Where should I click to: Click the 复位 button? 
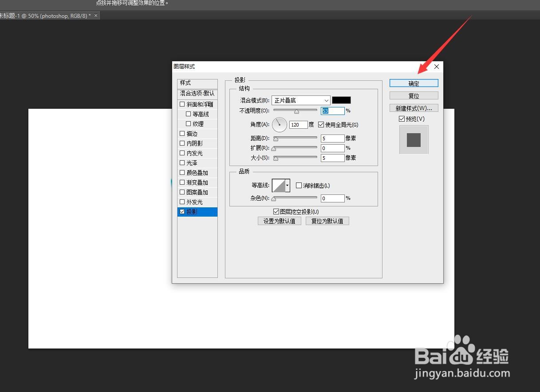[x=414, y=95]
